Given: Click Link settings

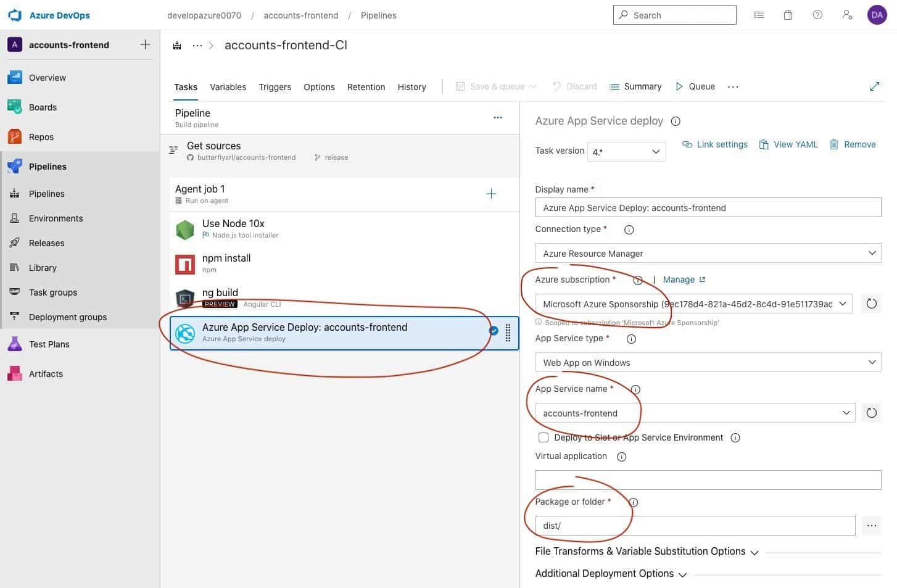Looking at the screenshot, I should pyautogui.click(x=714, y=144).
